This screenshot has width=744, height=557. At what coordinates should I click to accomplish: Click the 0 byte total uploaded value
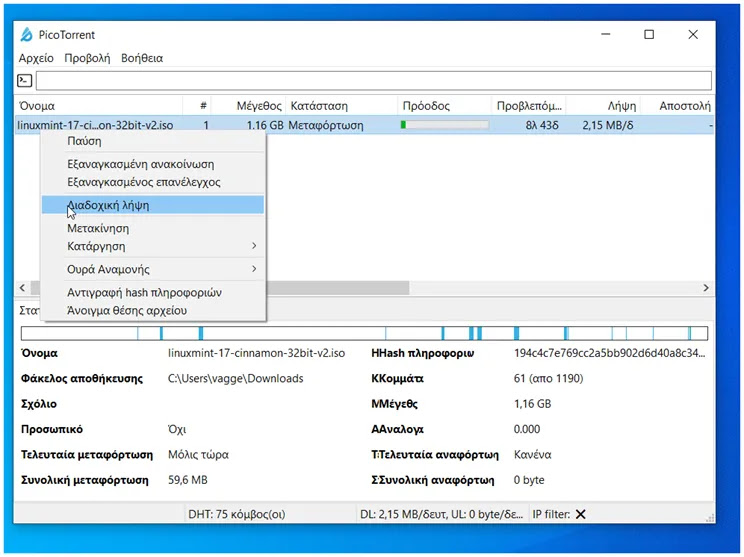tap(529, 480)
